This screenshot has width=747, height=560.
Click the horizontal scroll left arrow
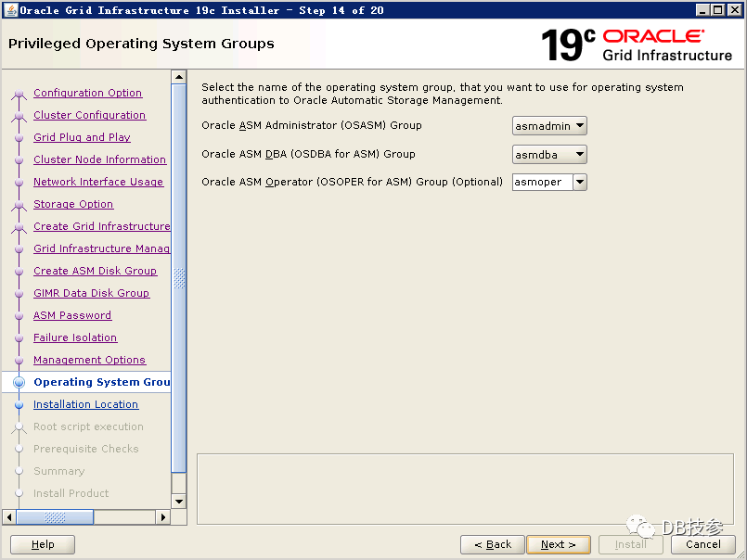(9, 517)
